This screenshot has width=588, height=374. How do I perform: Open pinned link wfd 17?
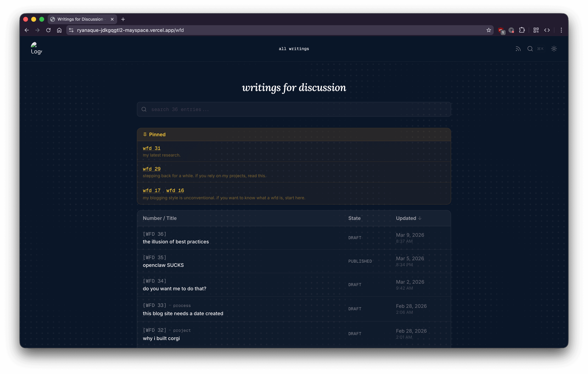[151, 190]
